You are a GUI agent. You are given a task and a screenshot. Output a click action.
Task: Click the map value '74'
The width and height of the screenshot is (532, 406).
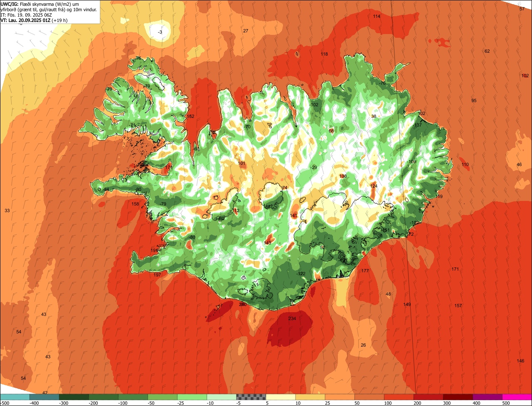(x=285, y=188)
